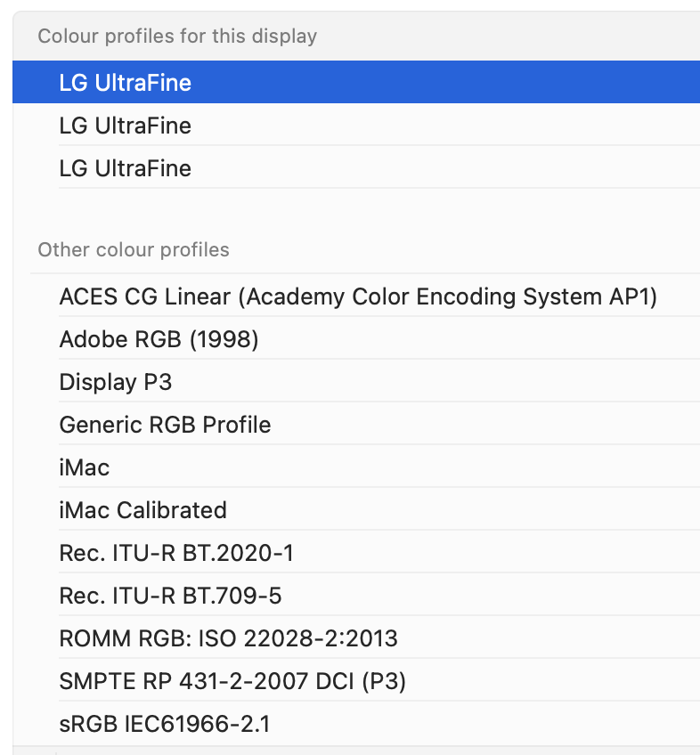Select Rec. ITU-R BT.2020-1 profile
700x755 pixels.
pyautogui.click(x=176, y=553)
